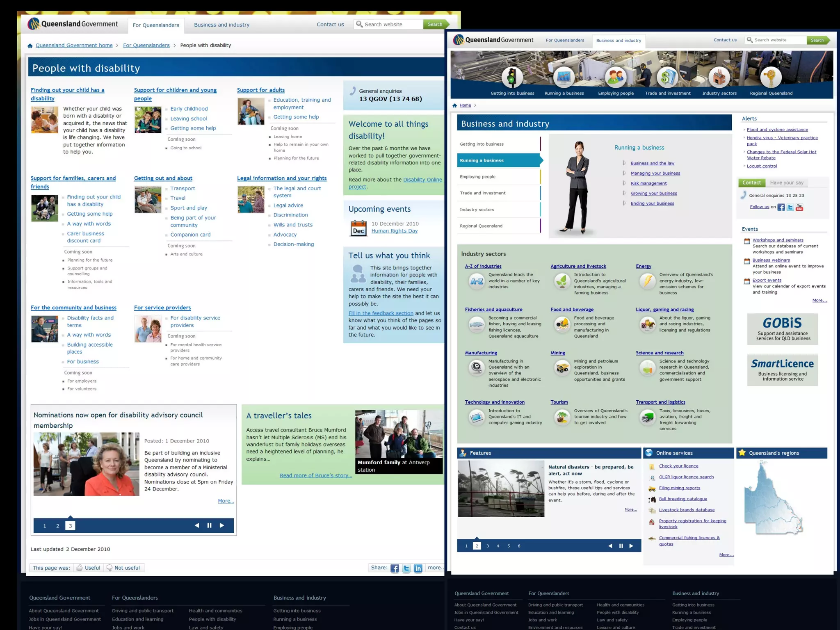Image resolution: width=840 pixels, height=630 pixels.
Task: Open the Regional Queensland banner icon
Action: tap(771, 77)
